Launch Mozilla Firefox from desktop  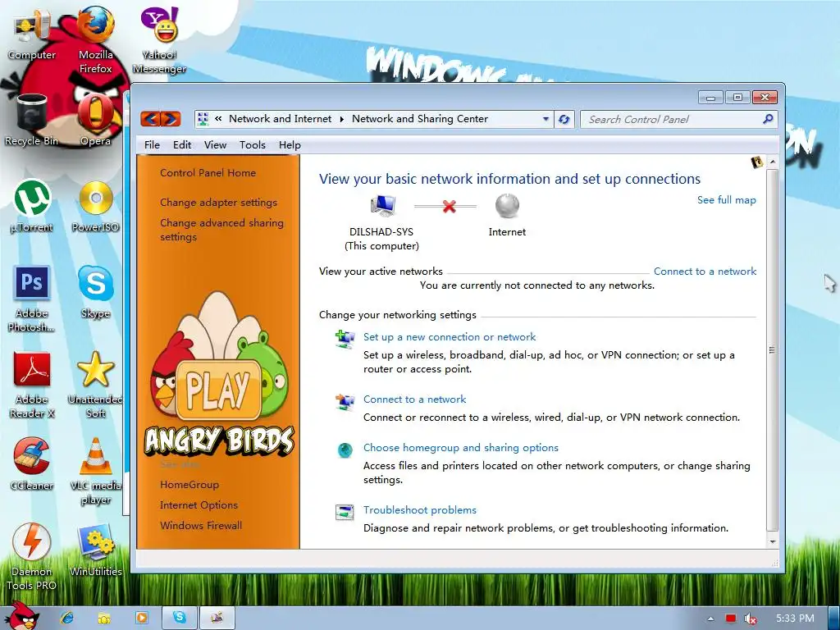point(95,40)
